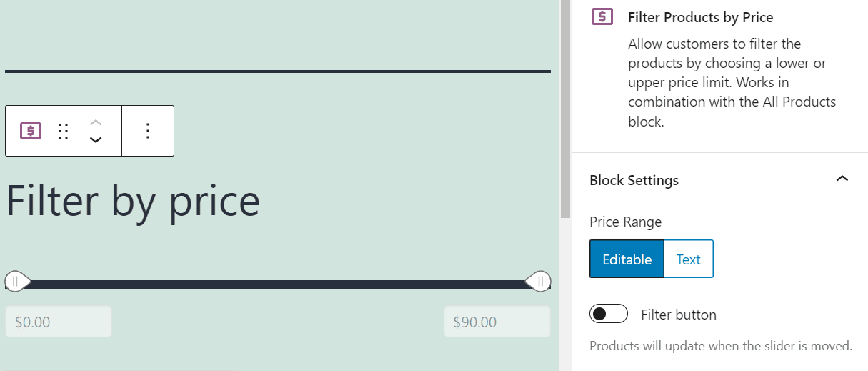Move block down with the arrow
868x371 pixels.
coord(96,139)
